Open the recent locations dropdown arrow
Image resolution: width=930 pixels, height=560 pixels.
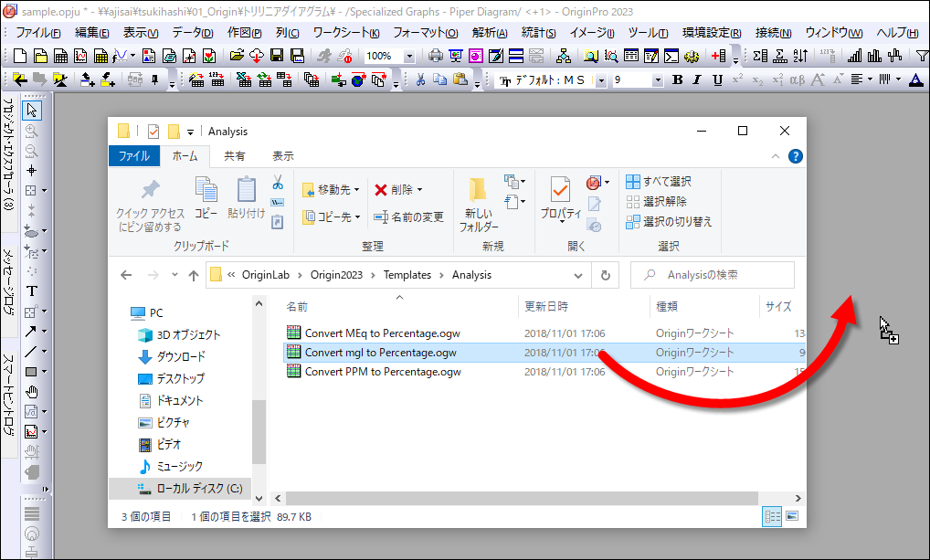(174, 275)
